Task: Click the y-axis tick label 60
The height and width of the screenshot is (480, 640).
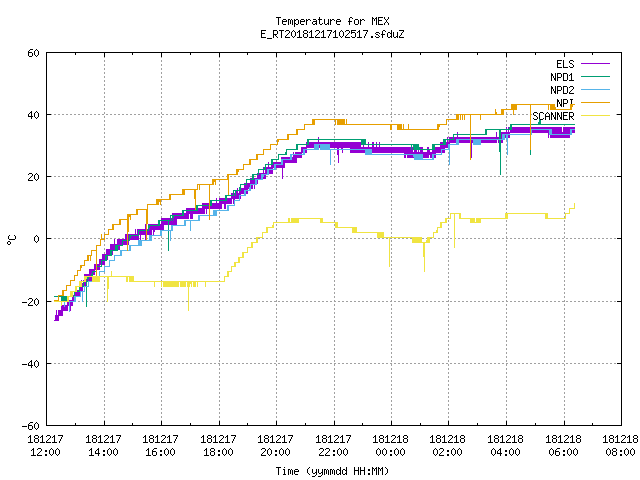Action: tap(33, 53)
